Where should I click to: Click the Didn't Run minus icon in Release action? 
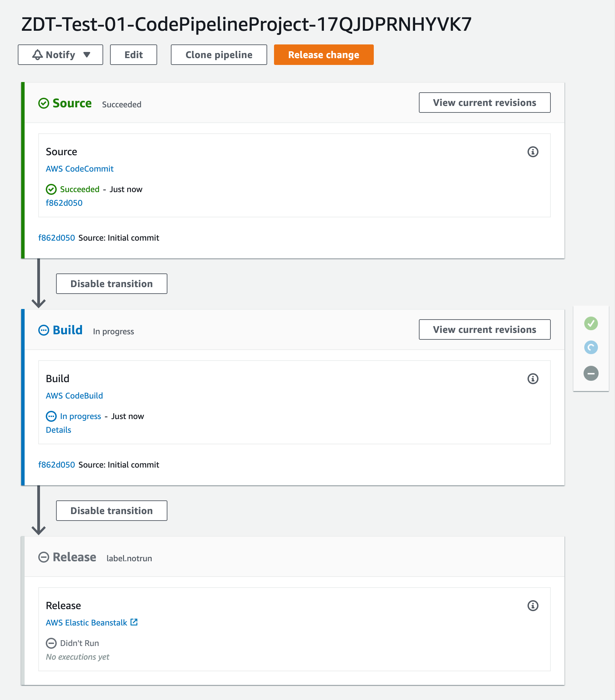[x=51, y=644]
